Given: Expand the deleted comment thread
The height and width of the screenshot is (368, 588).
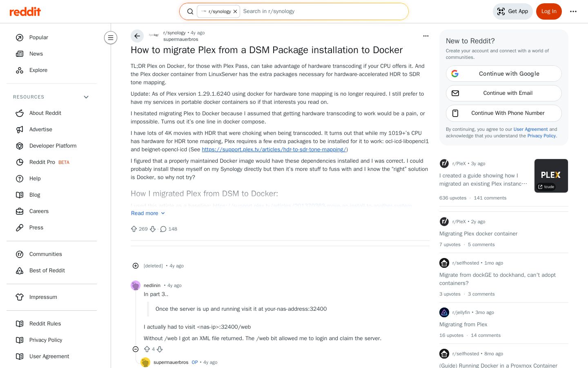Looking at the screenshot, I should coord(136,266).
